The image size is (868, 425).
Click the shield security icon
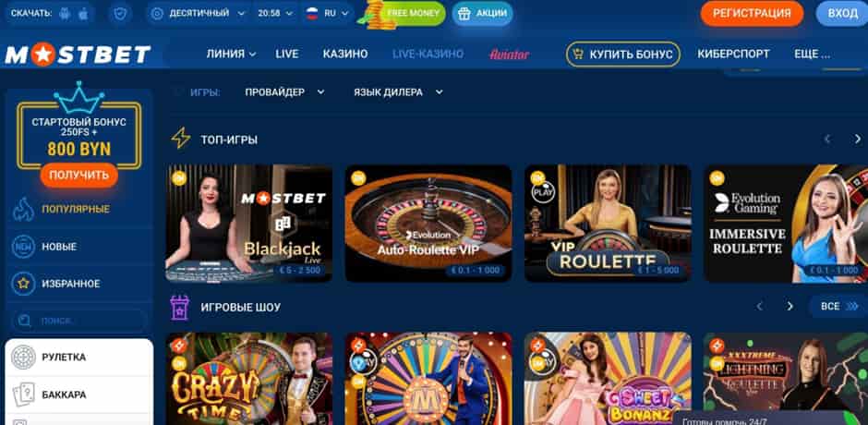coord(120,14)
